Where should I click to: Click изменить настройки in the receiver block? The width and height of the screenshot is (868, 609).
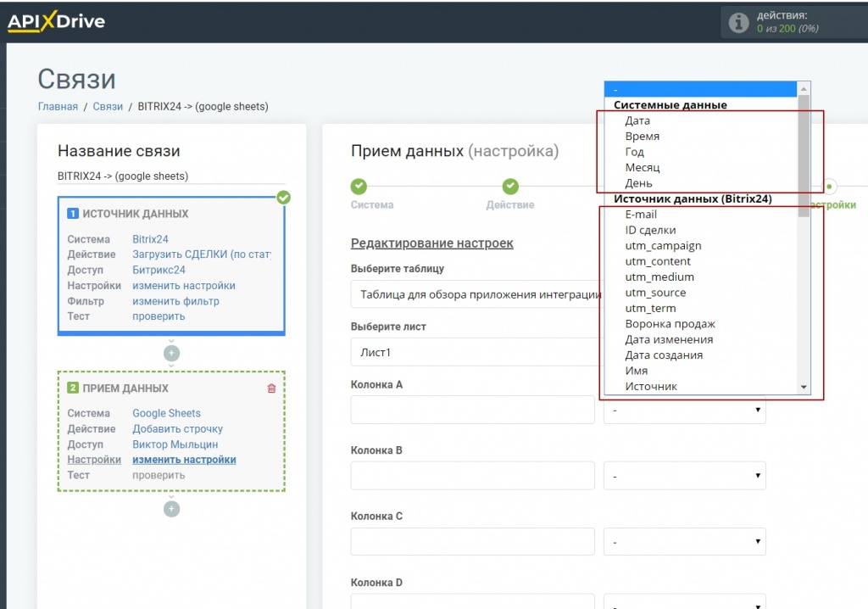coord(184,460)
